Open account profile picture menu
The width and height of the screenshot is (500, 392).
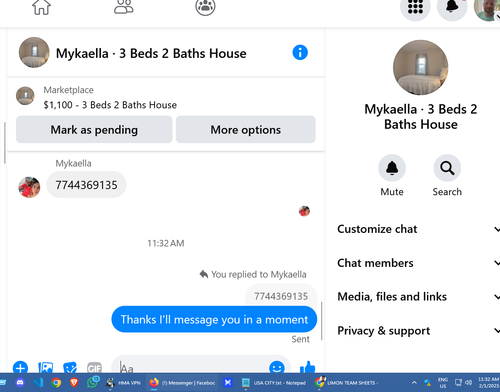[487, 8]
